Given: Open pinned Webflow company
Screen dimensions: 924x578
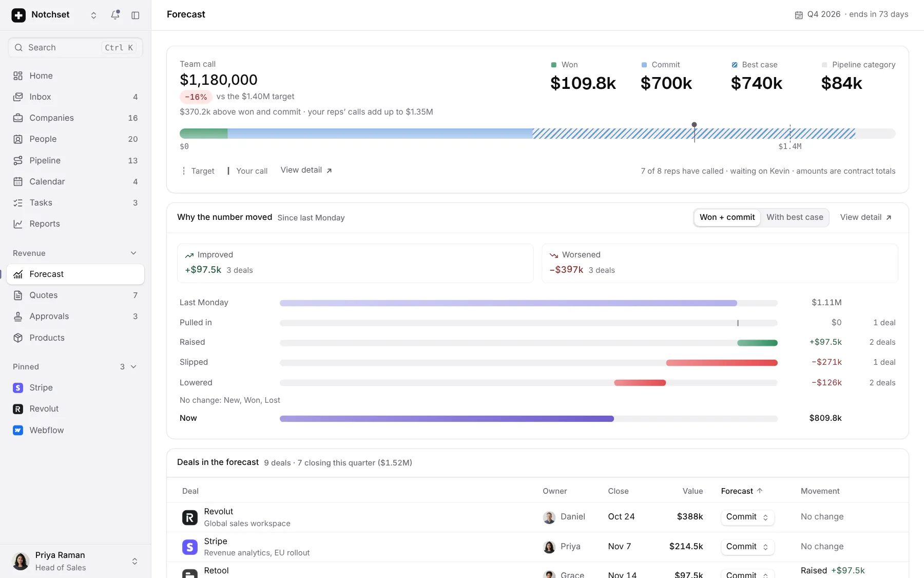Looking at the screenshot, I should [x=75, y=430].
